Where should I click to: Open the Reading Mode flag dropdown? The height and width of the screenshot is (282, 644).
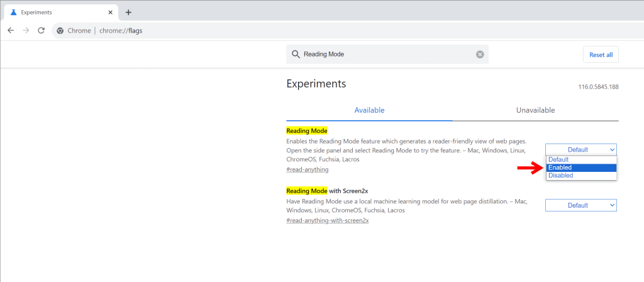[x=580, y=150]
